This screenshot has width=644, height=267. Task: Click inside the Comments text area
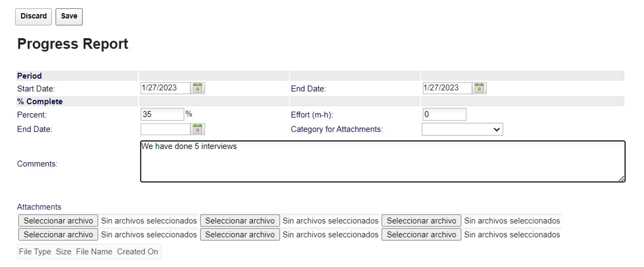[382, 161]
